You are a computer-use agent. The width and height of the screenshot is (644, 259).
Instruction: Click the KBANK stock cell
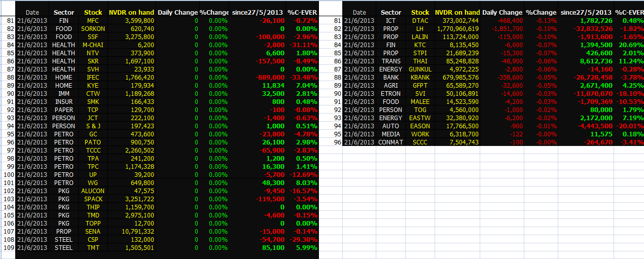tap(420, 78)
